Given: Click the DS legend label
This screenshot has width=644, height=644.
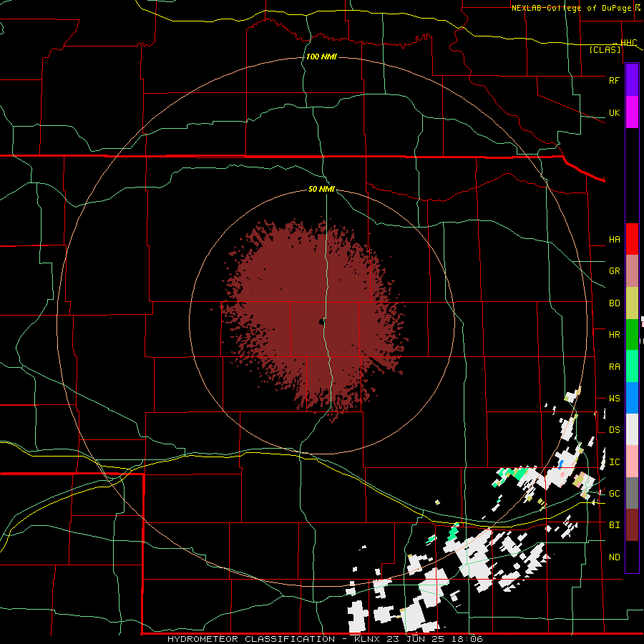Looking at the screenshot, I should [x=614, y=430].
